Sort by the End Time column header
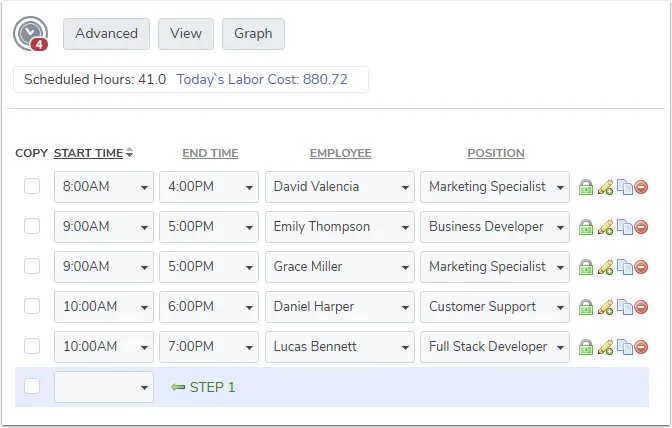Screen dimensions: 672x428 pyautogui.click(x=210, y=153)
